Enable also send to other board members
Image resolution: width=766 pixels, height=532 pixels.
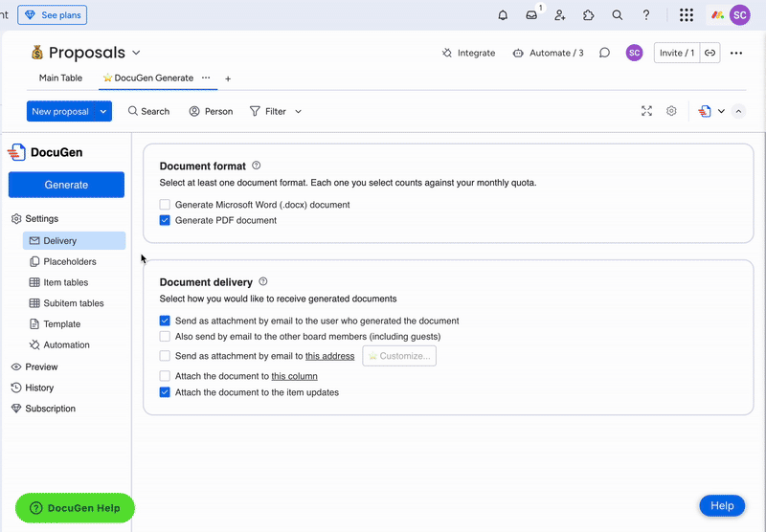(165, 336)
